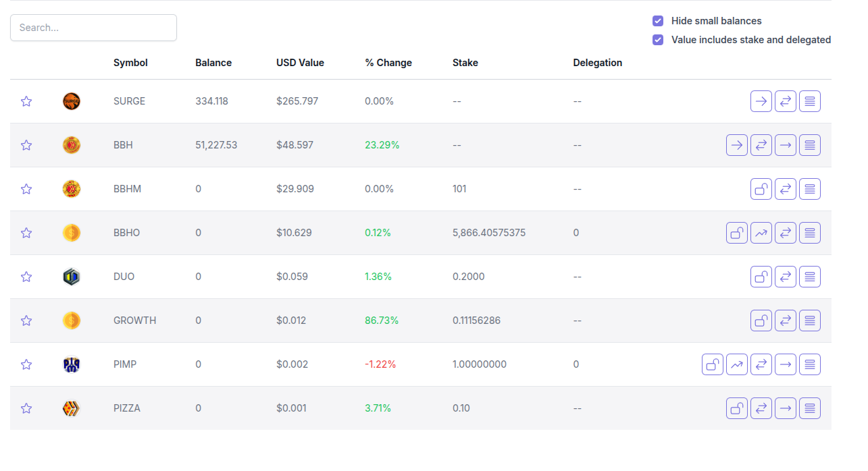Click the swap arrows icon for BBH
The height and width of the screenshot is (471, 868).
point(761,145)
